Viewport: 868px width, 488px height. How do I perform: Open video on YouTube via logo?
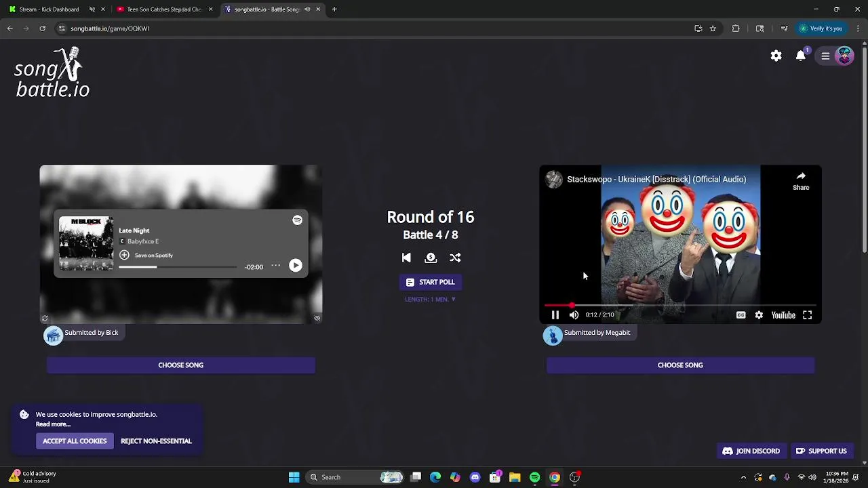[783, 315]
